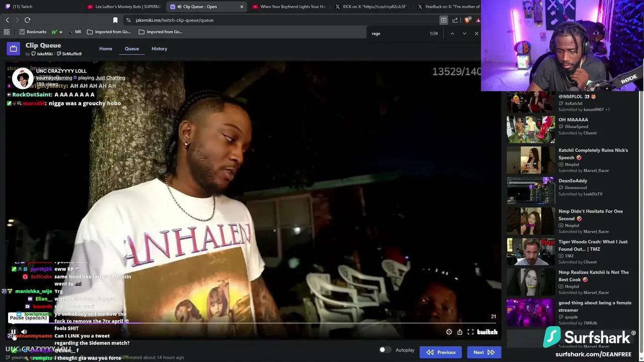Click 'Submitted by TMKdk' text
Viewport: 644px width, 362px height.
tap(578, 323)
